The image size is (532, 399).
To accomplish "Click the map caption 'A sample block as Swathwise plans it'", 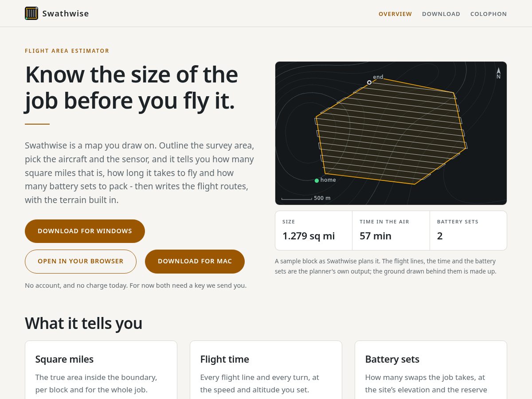I will (386, 266).
